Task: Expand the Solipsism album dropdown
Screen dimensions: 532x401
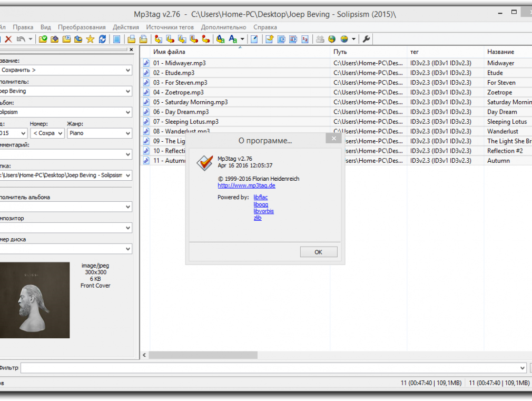Action: [128, 112]
